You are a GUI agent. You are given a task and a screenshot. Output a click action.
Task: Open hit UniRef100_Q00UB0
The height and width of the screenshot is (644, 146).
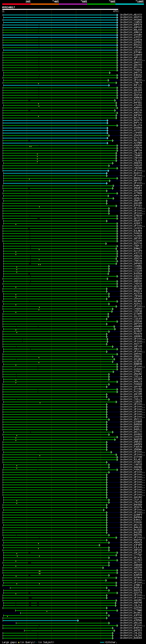pyautogui.click(x=131, y=35)
